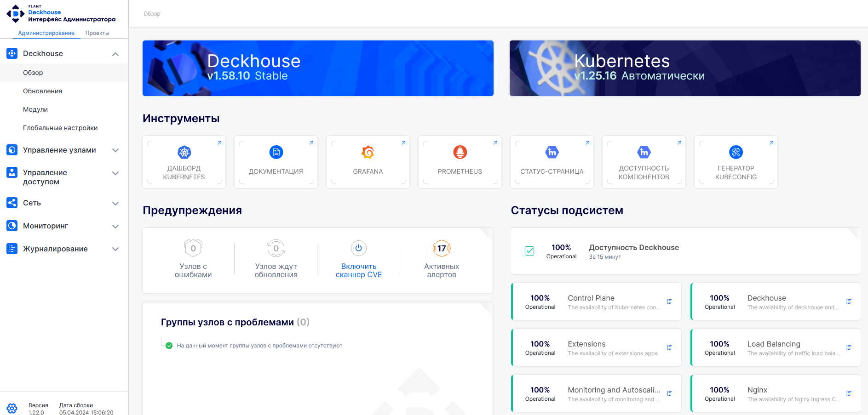Click external-link arrow on Документация card
868x415 pixels.
click(x=311, y=143)
